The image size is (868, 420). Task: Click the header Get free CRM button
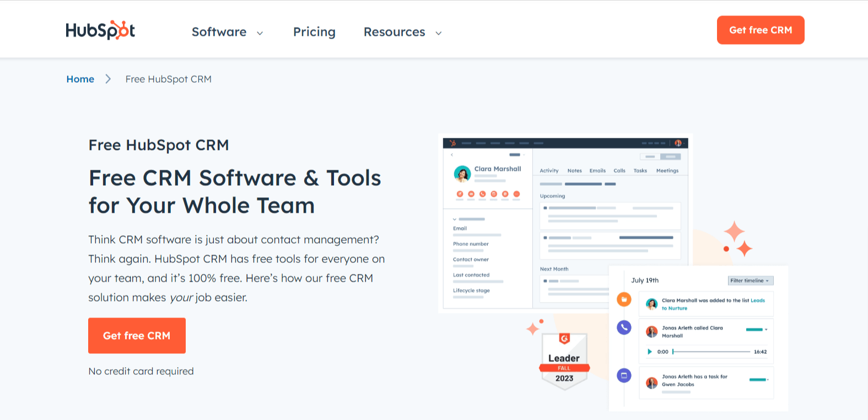point(761,30)
